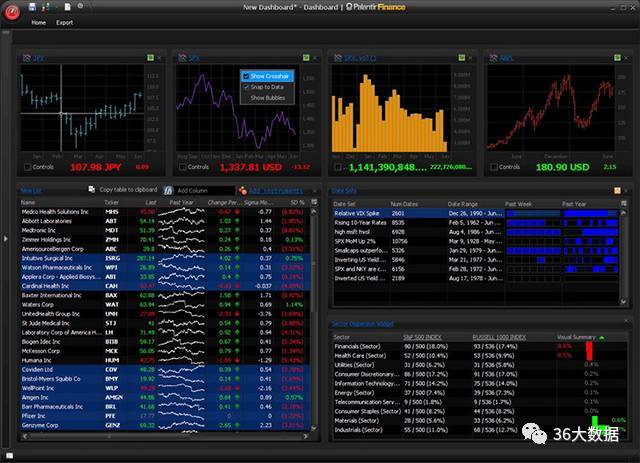Open the list panel title link
Viewport: 640px width, 463px height.
click(x=31, y=191)
